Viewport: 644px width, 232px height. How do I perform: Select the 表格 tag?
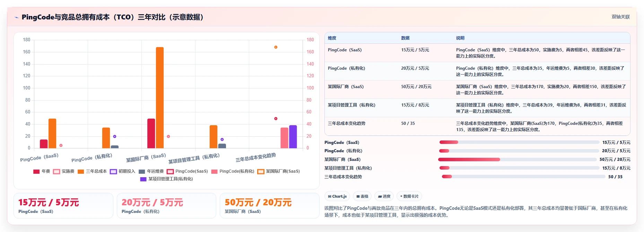click(x=362, y=196)
